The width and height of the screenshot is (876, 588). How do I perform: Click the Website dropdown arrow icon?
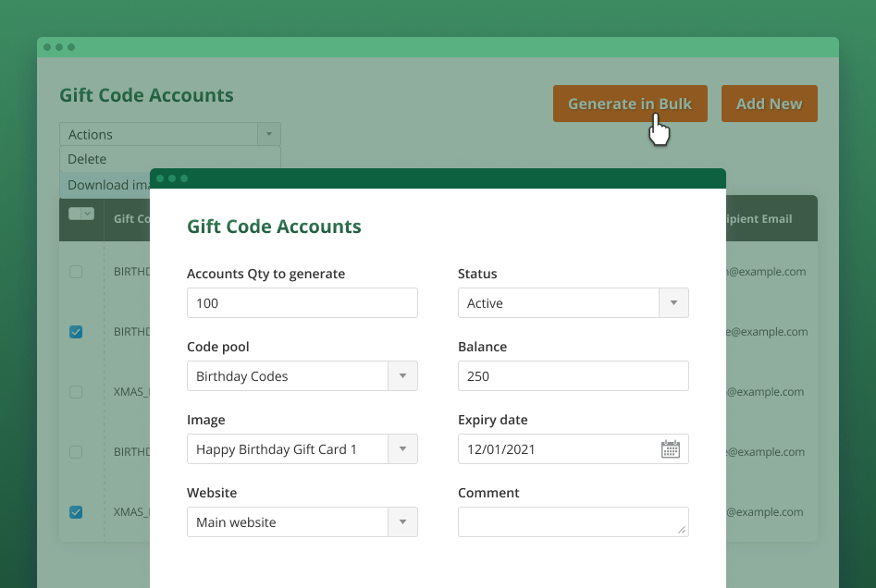point(403,521)
